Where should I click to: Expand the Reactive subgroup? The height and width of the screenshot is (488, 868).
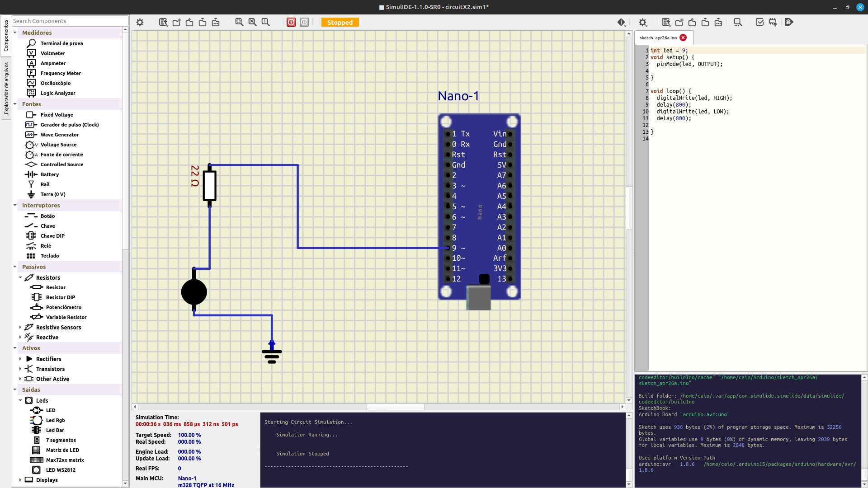tap(20, 337)
